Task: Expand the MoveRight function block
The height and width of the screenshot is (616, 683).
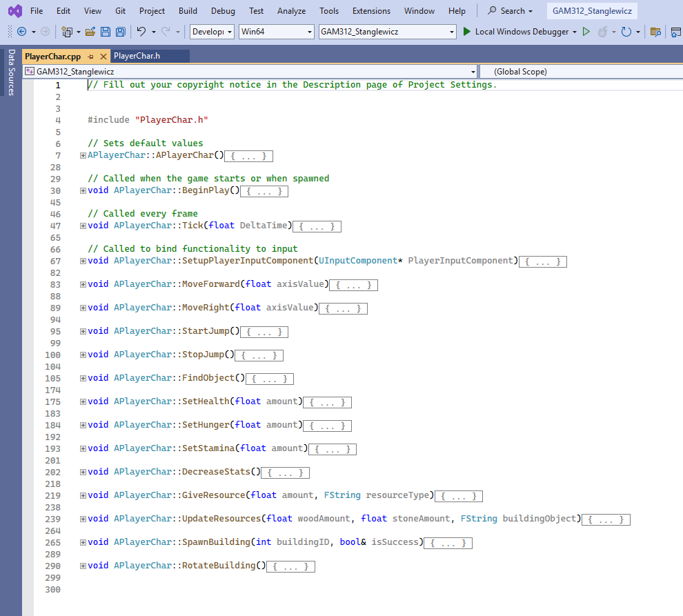Action: pyautogui.click(x=83, y=308)
